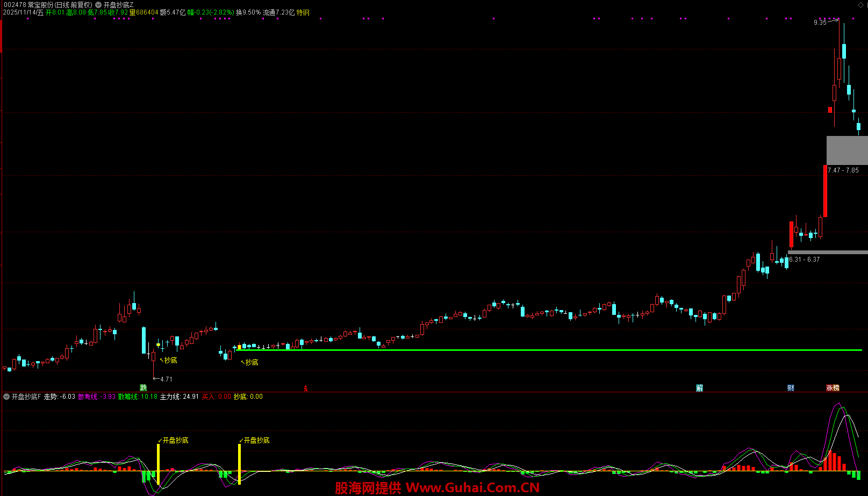This screenshot has height=496, width=868.
Task: Select the gray 6.31 - 6.37 gap bar
Action: click(x=827, y=252)
